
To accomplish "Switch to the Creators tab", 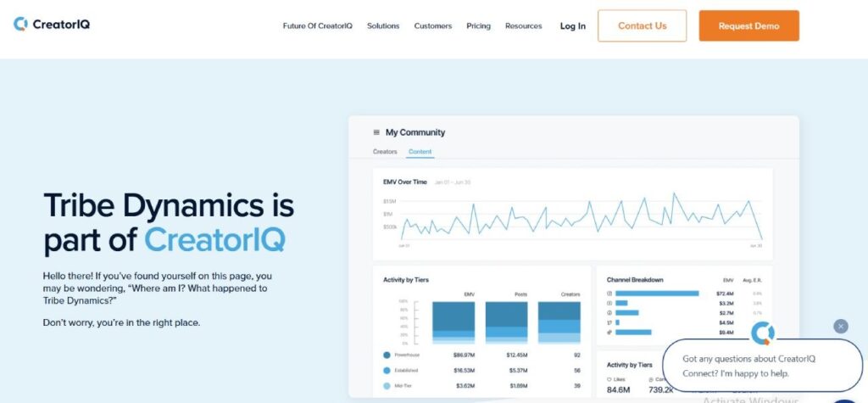I will [385, 151].
